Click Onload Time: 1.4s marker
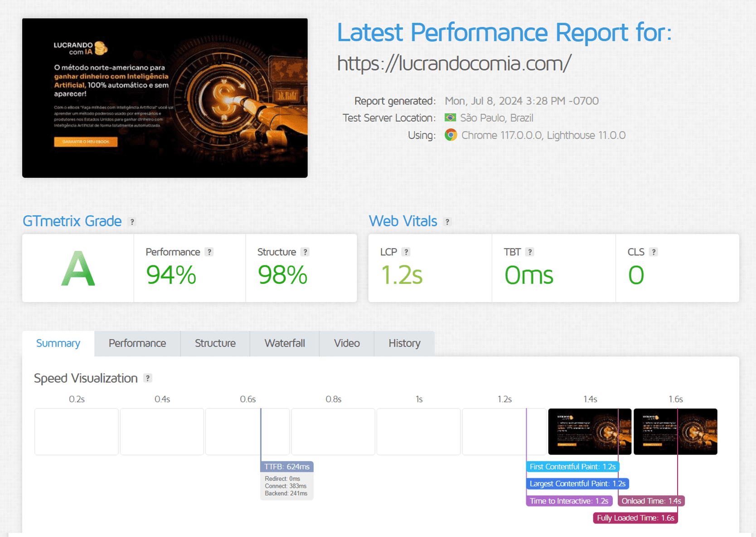 651,501
